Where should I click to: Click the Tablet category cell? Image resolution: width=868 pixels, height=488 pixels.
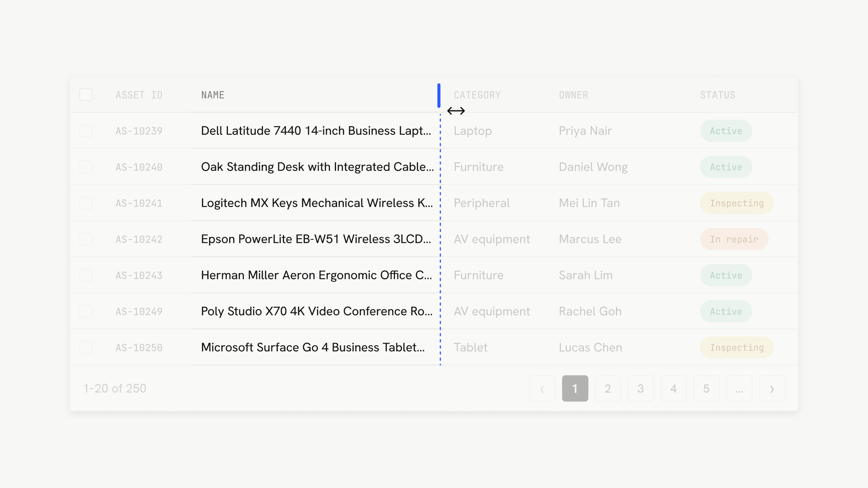point(471,347)
